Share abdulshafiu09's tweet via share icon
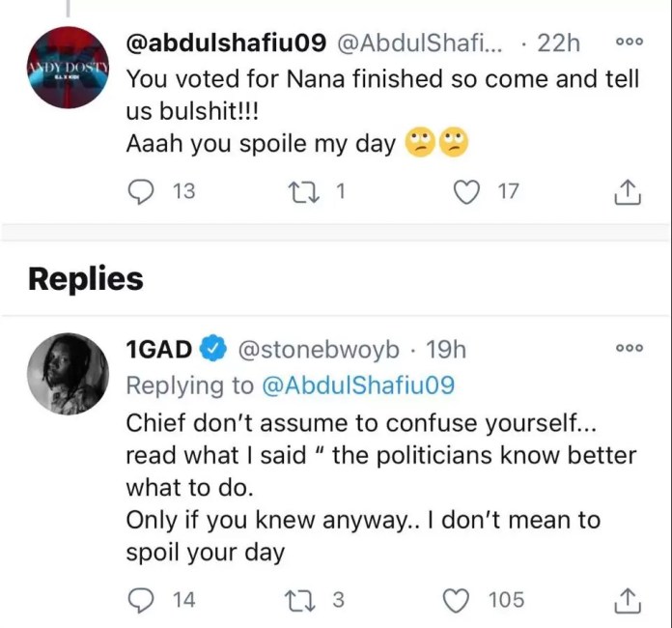Image resolution: width=672 pixels, height=628 pixels. coord(628,191)
